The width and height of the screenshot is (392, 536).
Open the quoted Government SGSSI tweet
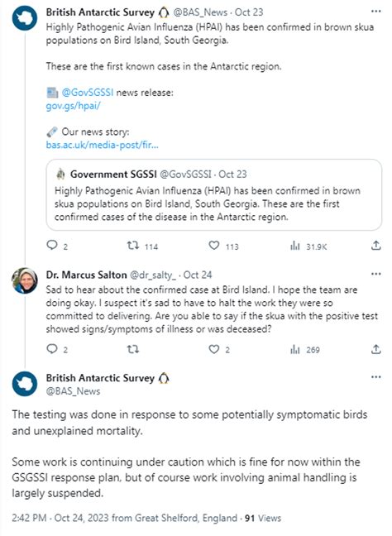214,195
